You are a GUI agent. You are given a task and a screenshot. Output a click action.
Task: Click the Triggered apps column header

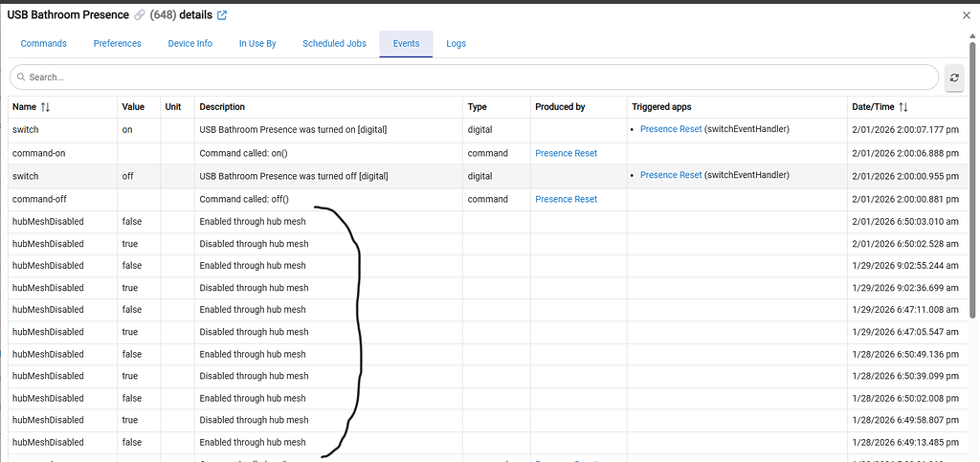tap(661, 107)
